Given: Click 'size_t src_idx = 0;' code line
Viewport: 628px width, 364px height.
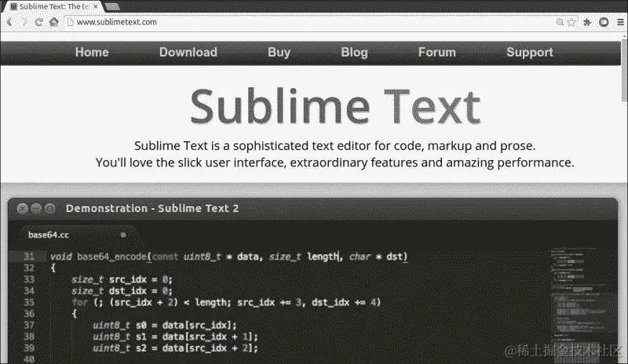Looking at the screenshot, I should coord(122,279).
